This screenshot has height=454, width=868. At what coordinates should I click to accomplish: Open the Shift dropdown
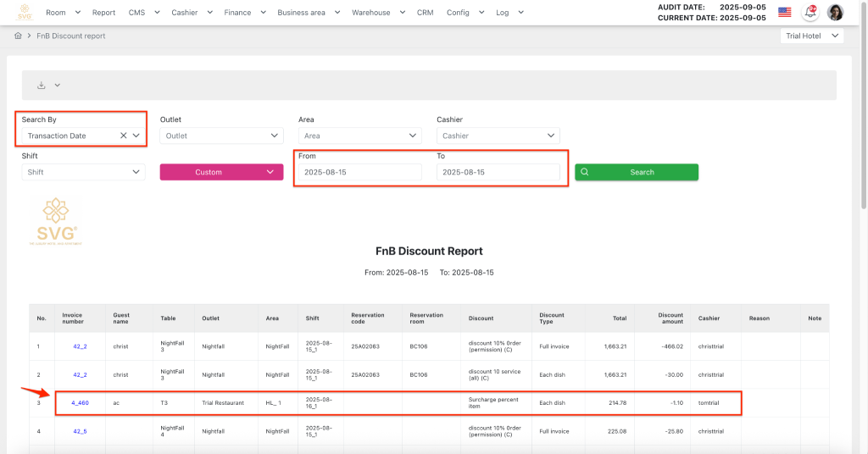tap(84, 172)
